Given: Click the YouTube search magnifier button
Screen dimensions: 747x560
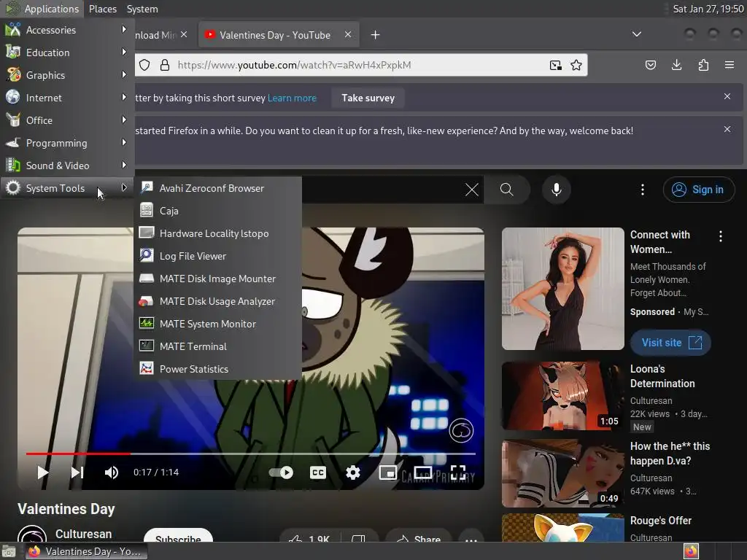Looking at the screenshot, I should 507,190.
